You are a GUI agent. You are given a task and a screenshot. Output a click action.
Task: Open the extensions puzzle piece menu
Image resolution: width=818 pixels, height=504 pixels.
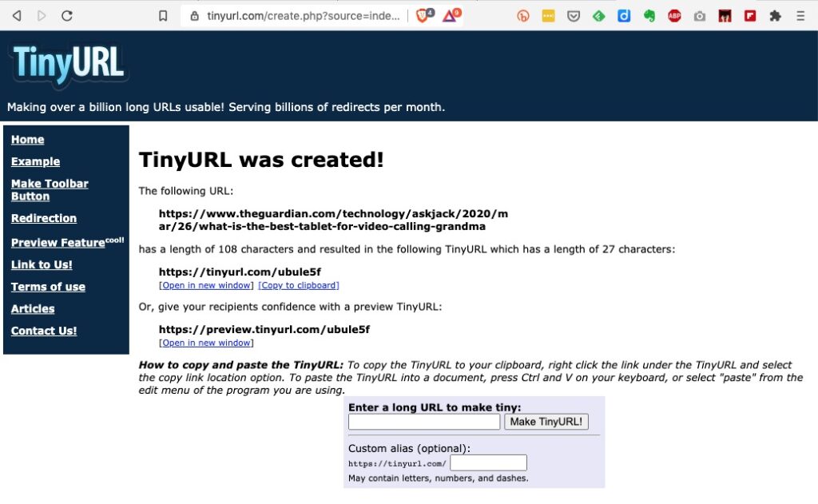click(x=775, y=16)
